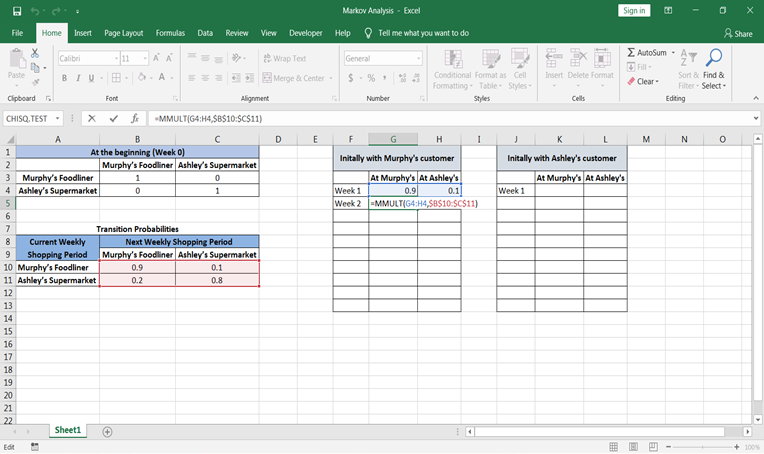
Task: Expand the font size dropdown
Action: (x=145, y=58)
